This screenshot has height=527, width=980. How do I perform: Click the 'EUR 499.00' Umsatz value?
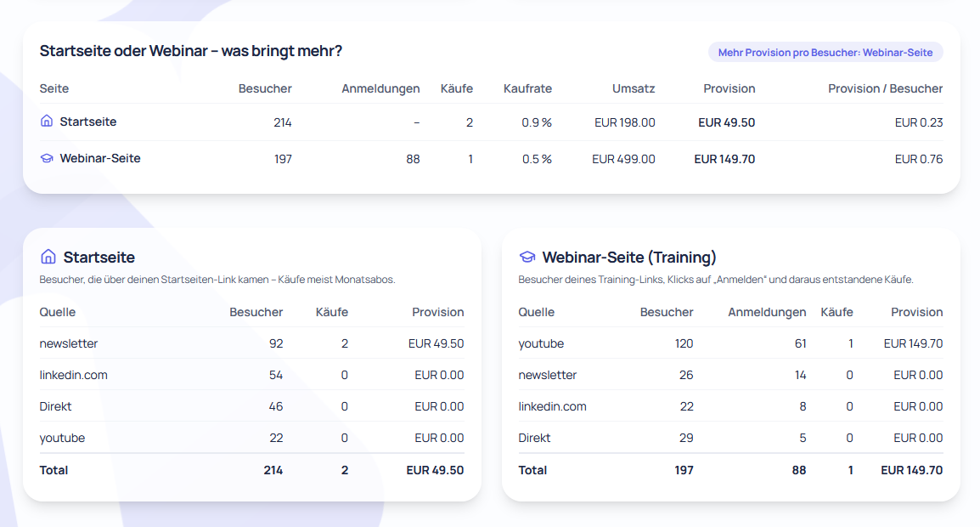tap(623, 159)
